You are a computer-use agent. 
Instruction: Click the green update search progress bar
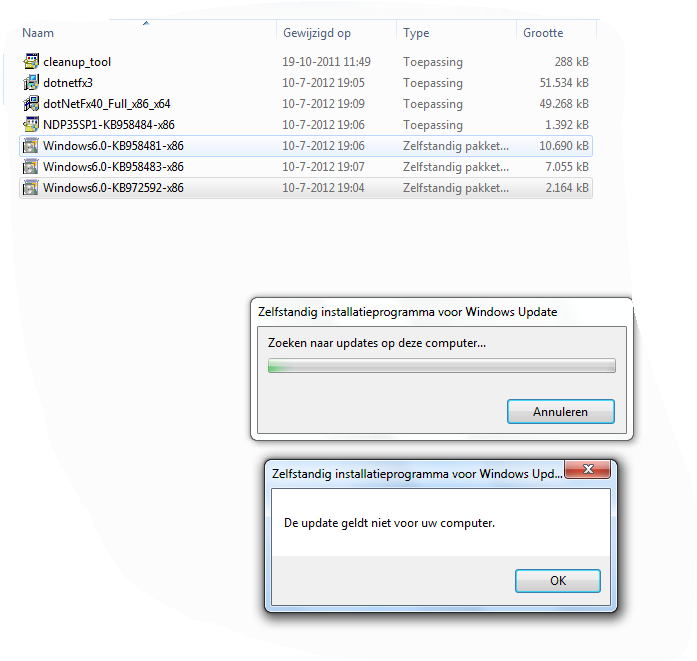441,365
